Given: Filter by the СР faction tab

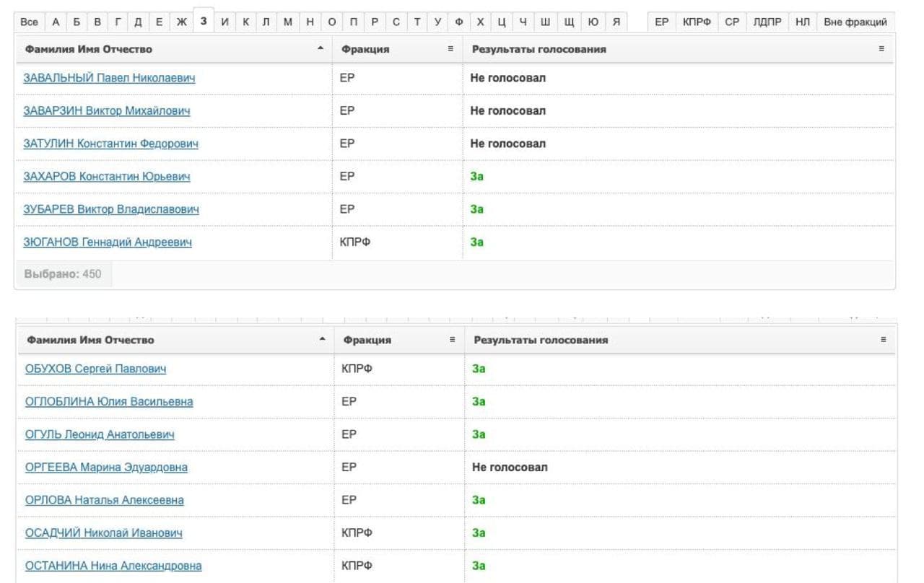Looking at the screenshot, I should point(732,22).
